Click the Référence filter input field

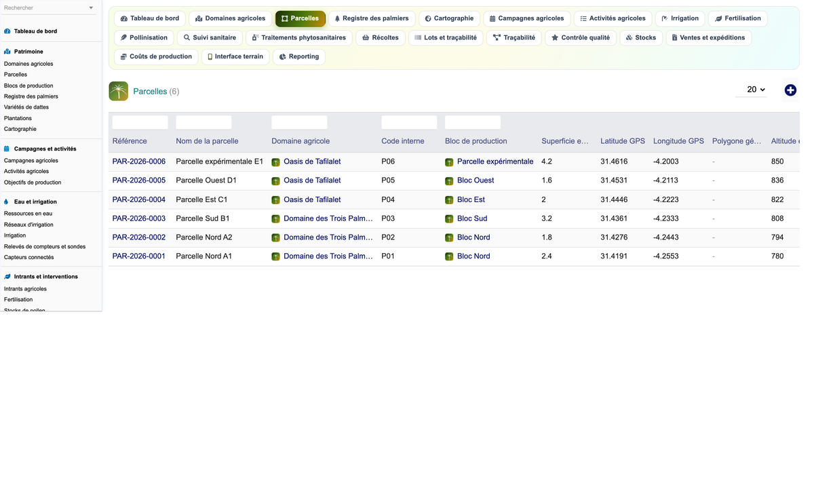[140, 122]
